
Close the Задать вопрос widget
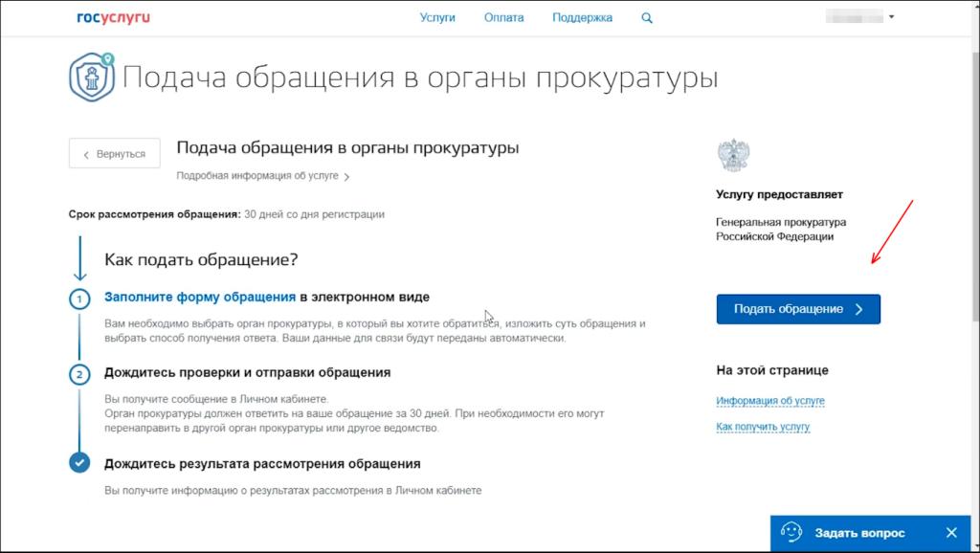(951, 532)
